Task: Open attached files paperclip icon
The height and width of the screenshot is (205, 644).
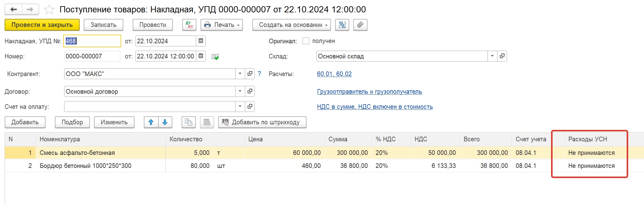Action: click(360, 25)
